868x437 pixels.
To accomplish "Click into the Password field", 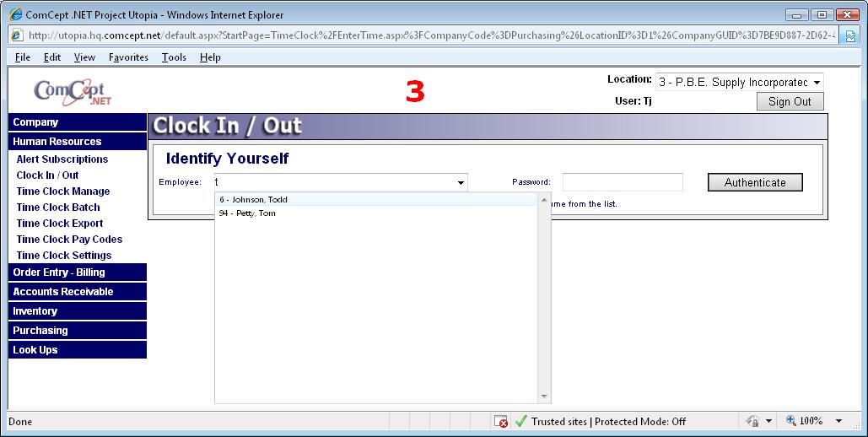I will tap(622, 182).
